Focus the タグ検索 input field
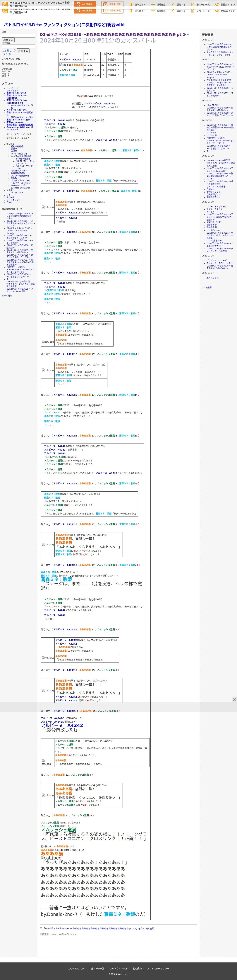 (18, 46)
